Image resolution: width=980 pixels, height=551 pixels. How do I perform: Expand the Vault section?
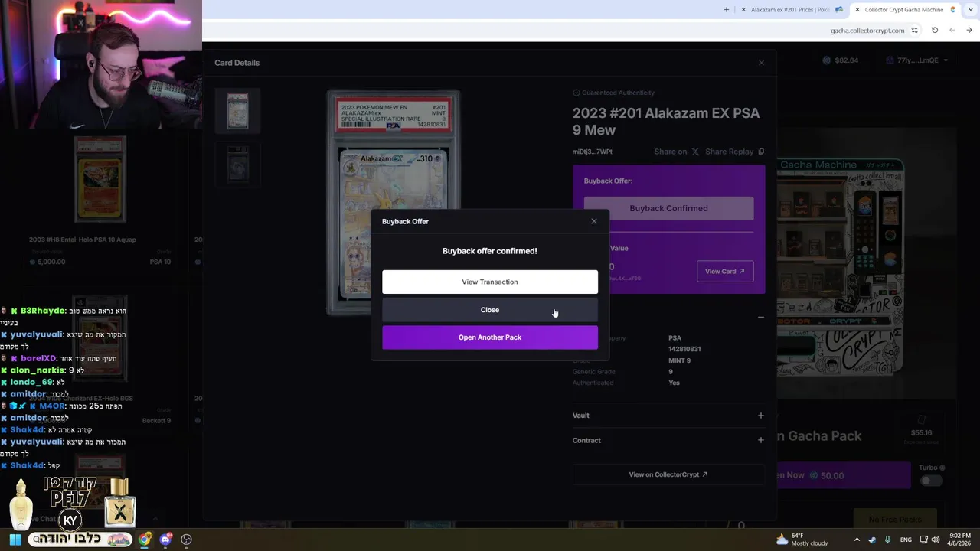click(668, 416)
